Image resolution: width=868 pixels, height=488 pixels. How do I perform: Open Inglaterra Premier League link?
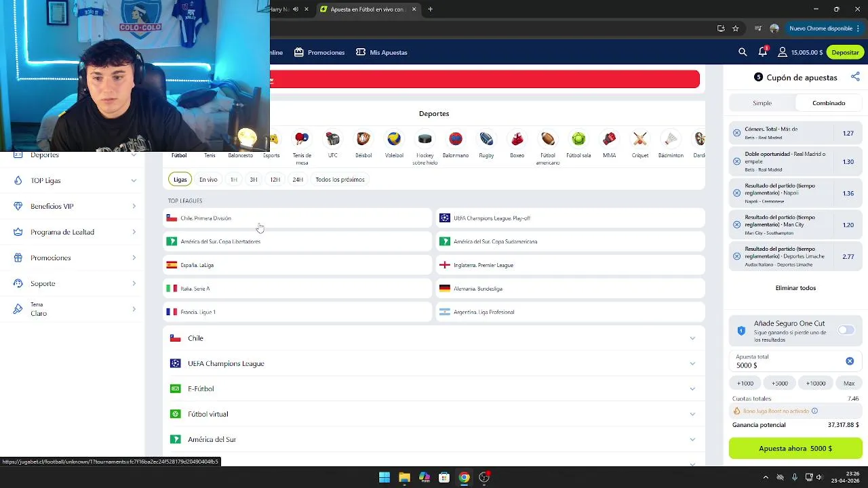pyautogui.click(x=570, y=265)
